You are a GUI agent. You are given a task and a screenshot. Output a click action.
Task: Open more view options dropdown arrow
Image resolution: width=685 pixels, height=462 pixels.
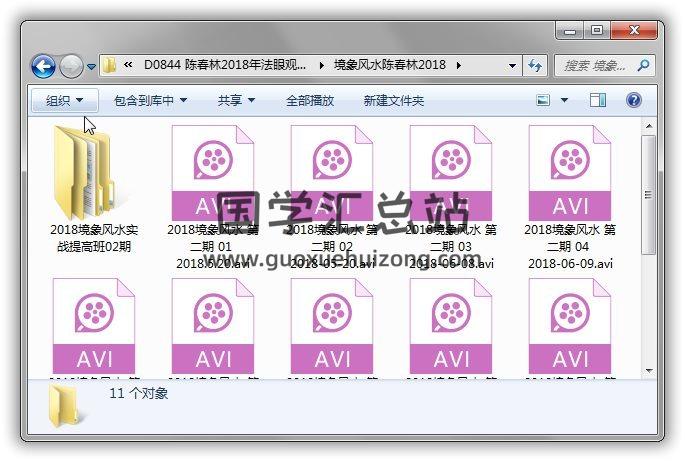(564, 100)
